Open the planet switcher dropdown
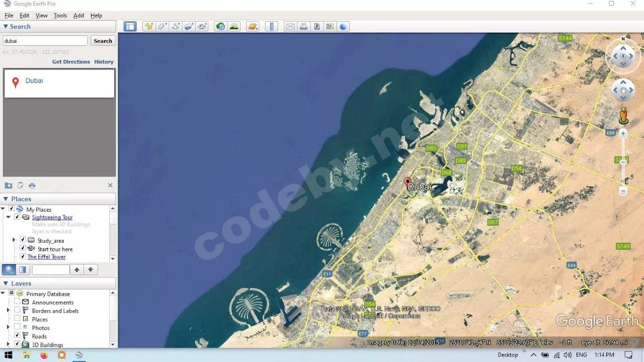 253,27
